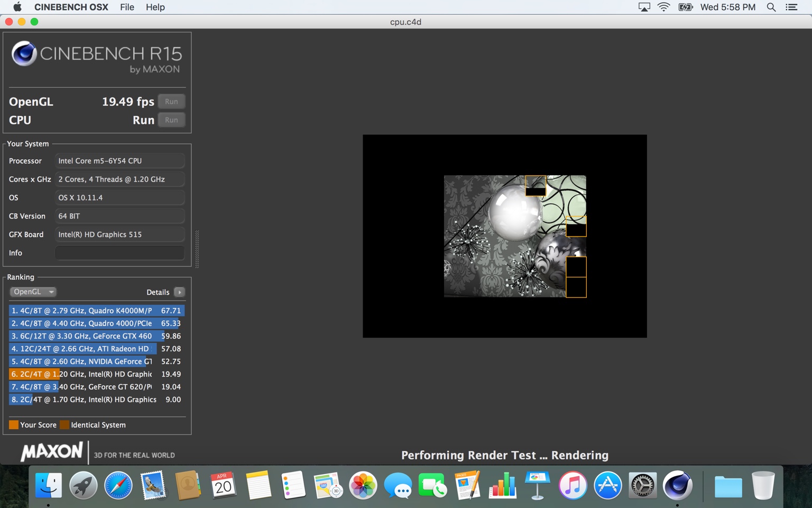Open battery status menu
812x508 pixels.
point(686,7)
